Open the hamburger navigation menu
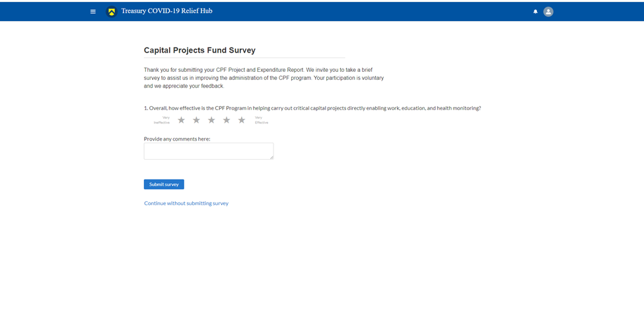Image resolution: width=644 pixels, height=310 pixels. pos(93,12)
